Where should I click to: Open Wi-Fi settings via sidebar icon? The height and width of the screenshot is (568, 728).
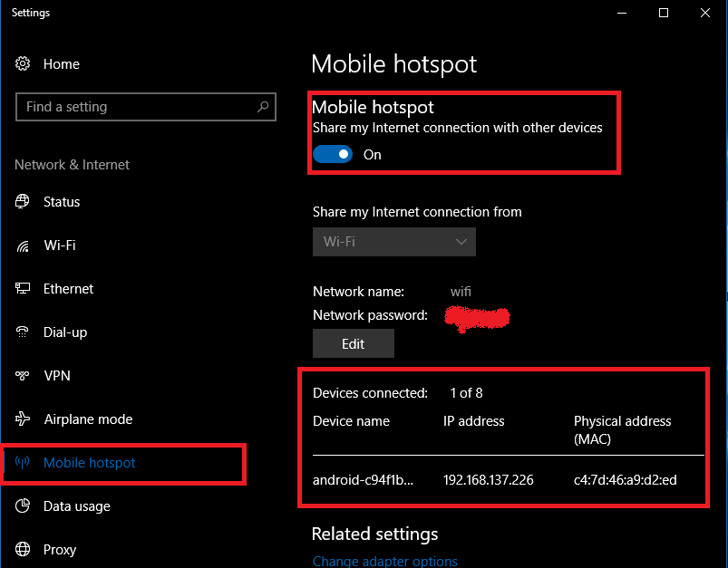(22, 245)
